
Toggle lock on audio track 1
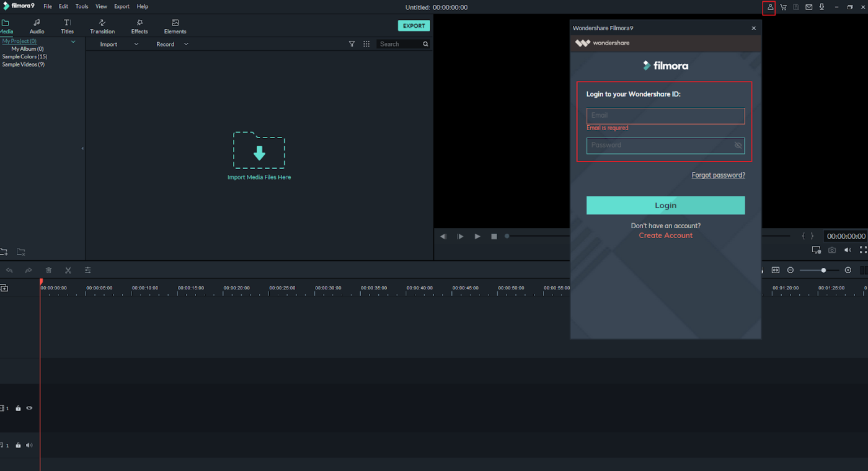[18, 445]
